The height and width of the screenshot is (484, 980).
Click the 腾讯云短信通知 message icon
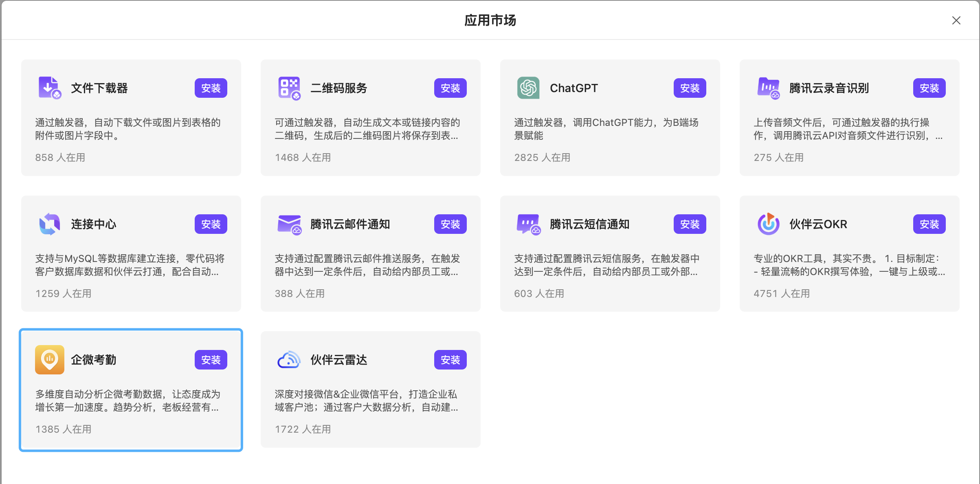tap(528, 224)
